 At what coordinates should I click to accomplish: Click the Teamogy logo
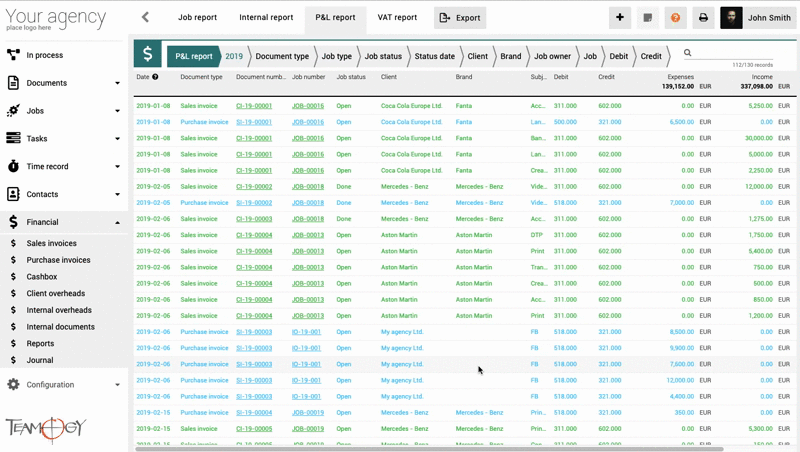pyautogui.click(x=46, y=428)
